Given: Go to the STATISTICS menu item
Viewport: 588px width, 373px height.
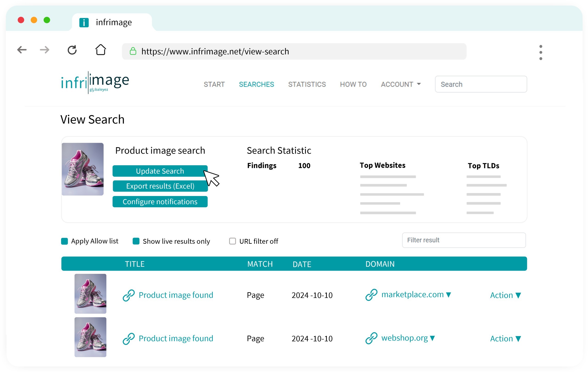Looking at the screenshot, I should point(307,84).
